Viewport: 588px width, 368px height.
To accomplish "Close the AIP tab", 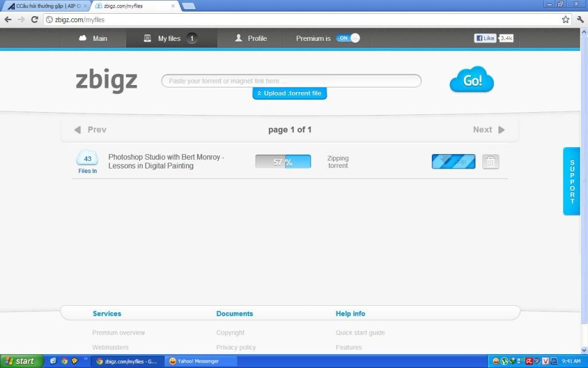I will [x=85, y=6].
